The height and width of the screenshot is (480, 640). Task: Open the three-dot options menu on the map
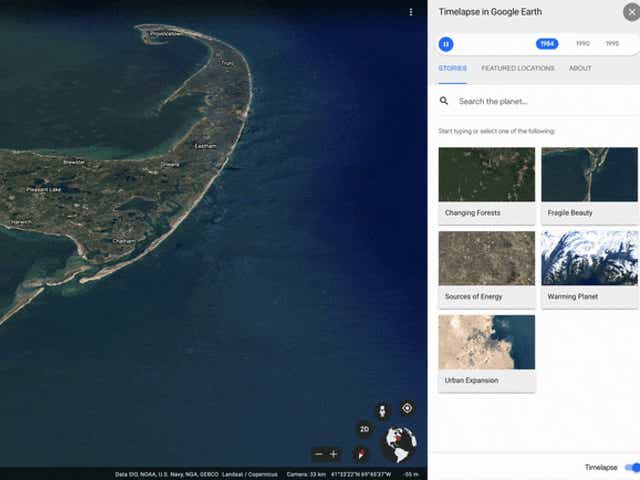[x=411, y=12]
